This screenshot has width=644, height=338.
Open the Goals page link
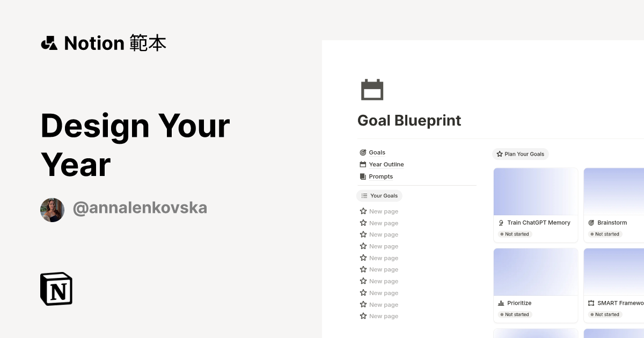click(377, 152)
